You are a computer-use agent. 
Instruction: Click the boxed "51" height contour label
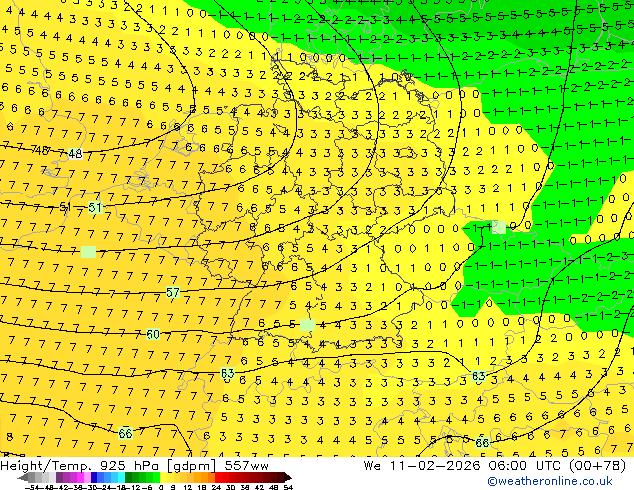[x=95, y=208]
